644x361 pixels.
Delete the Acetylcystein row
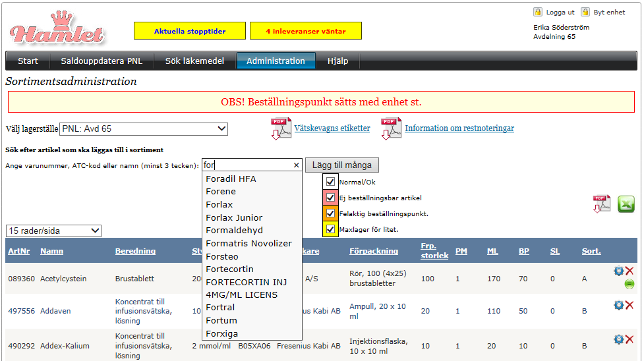coord(629,271)
